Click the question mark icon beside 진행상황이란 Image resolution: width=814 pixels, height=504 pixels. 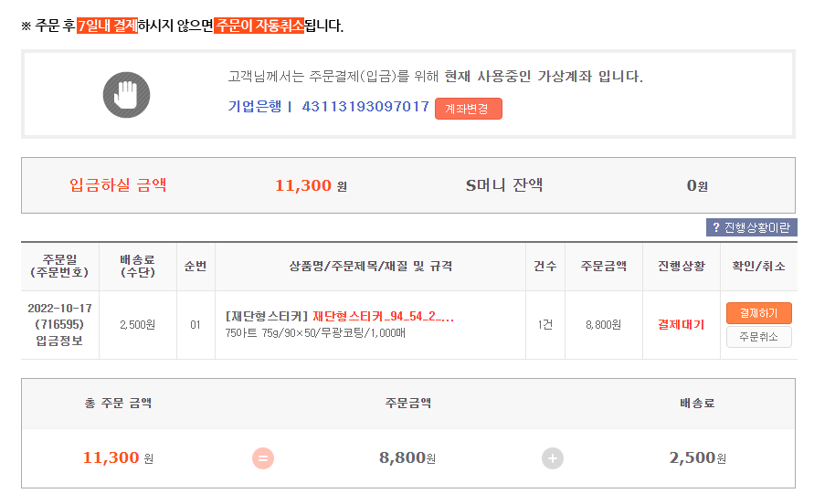716,227
